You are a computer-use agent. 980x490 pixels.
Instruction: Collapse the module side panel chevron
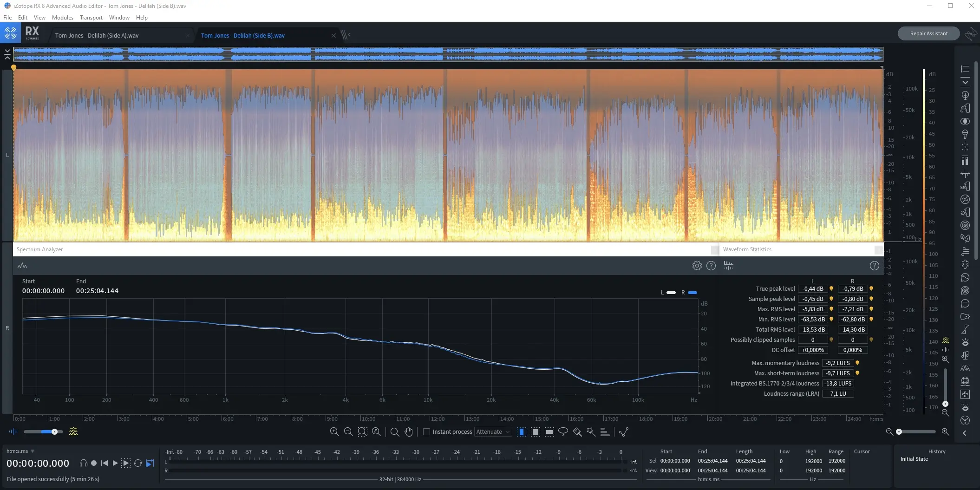tap(965, 433)
